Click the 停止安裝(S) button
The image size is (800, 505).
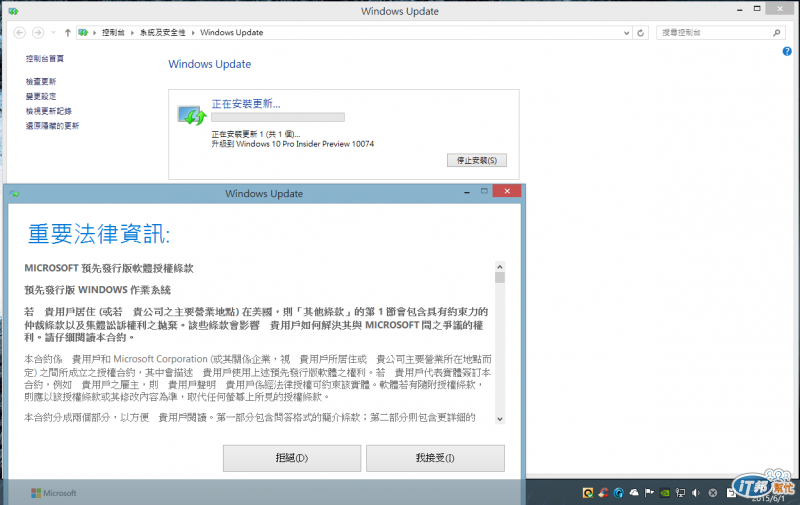pyautogui.click(x=477, y=160)
